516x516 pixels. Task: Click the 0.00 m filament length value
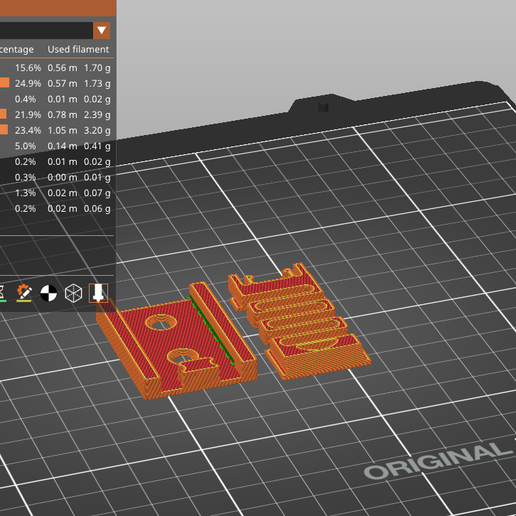pyautogui.click(x=62, y=177)
